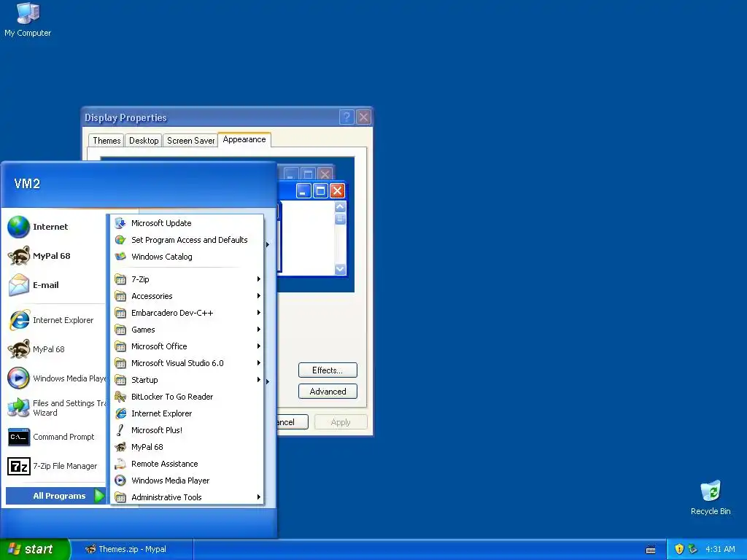Viewport: 747px width, 560px height.
Task: Click preview window scrollbar thumb
Action: click(x=340, y=219)
